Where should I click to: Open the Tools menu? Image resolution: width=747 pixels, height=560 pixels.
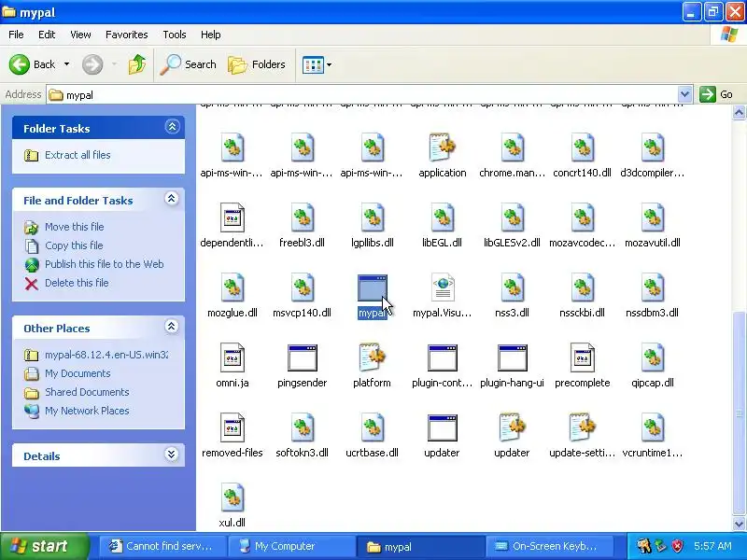[x=175, y=35]
